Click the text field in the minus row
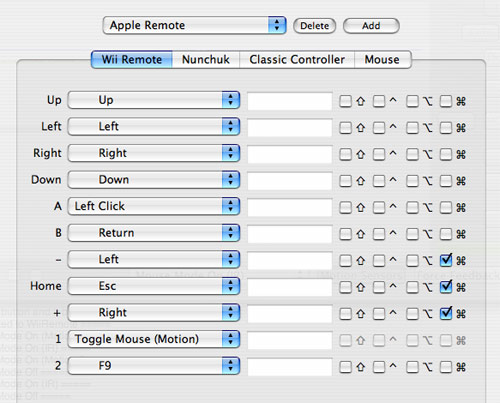This screenshot has width=500, height=403. tap(290, 261)
